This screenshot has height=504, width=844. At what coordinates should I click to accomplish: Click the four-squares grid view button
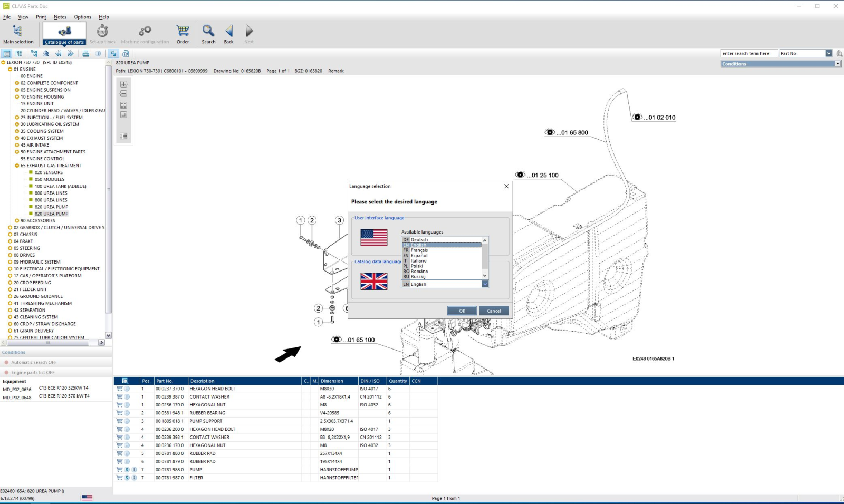(x=123, y=105)
